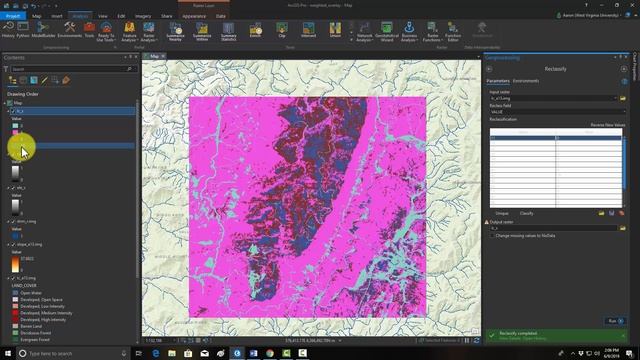
Task: Select the Clip tool in ribbon
Action: tap(282, 30)
